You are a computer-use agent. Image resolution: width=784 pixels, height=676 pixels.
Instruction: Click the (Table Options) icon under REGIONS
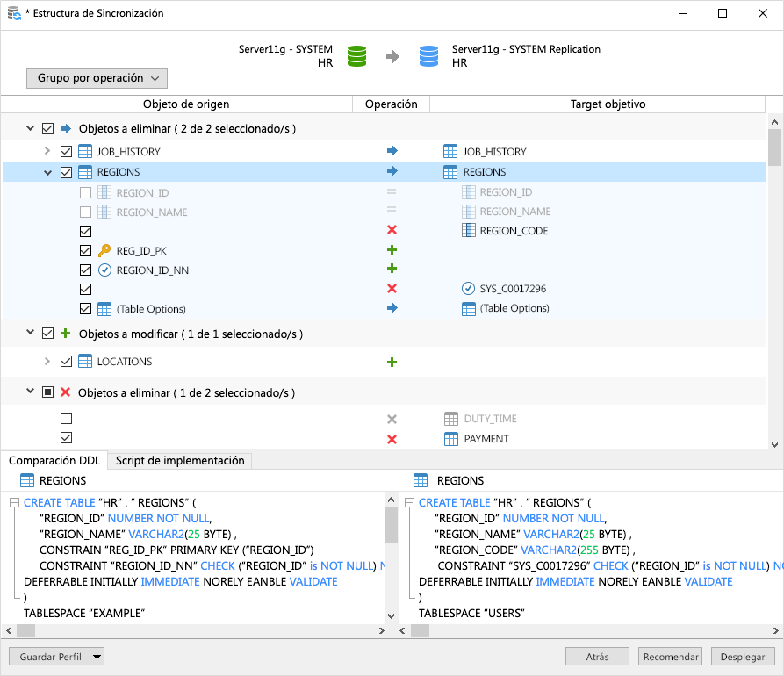point(106,308)
